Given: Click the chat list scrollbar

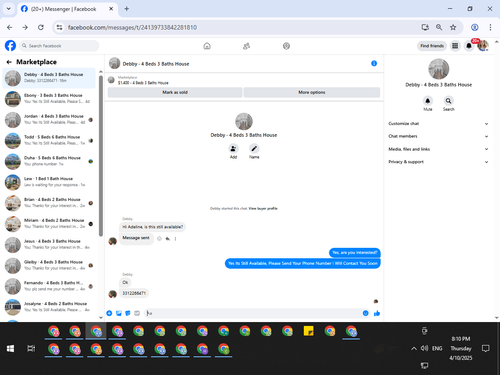Looking at the screenshot, I should (x=101, y=156).
